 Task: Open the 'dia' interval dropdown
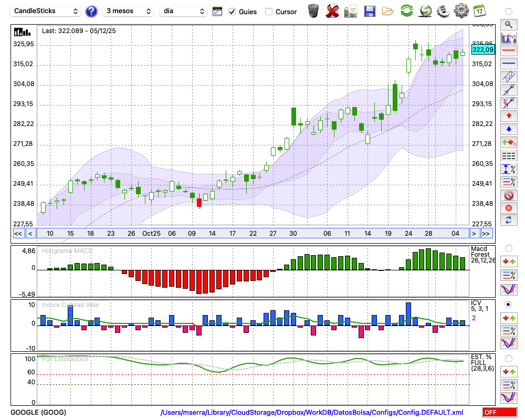(183, 11)
